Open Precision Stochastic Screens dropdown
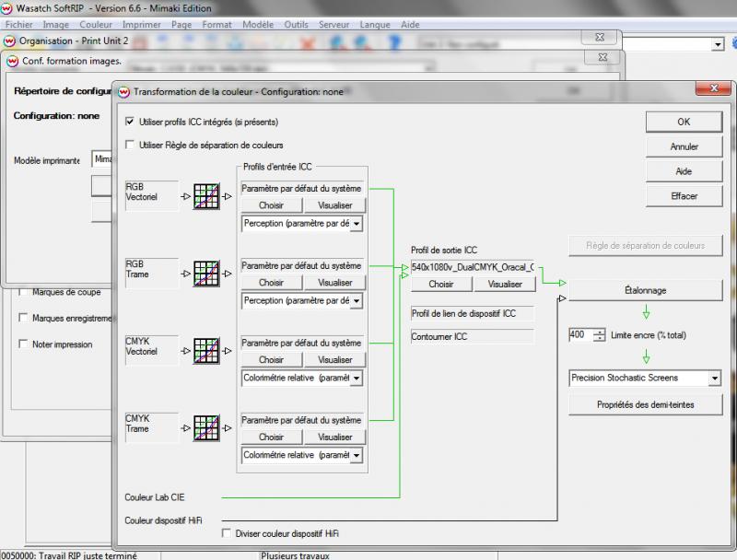Image resolution: width=737 pixels, height=560 pixels. (715, 379)
